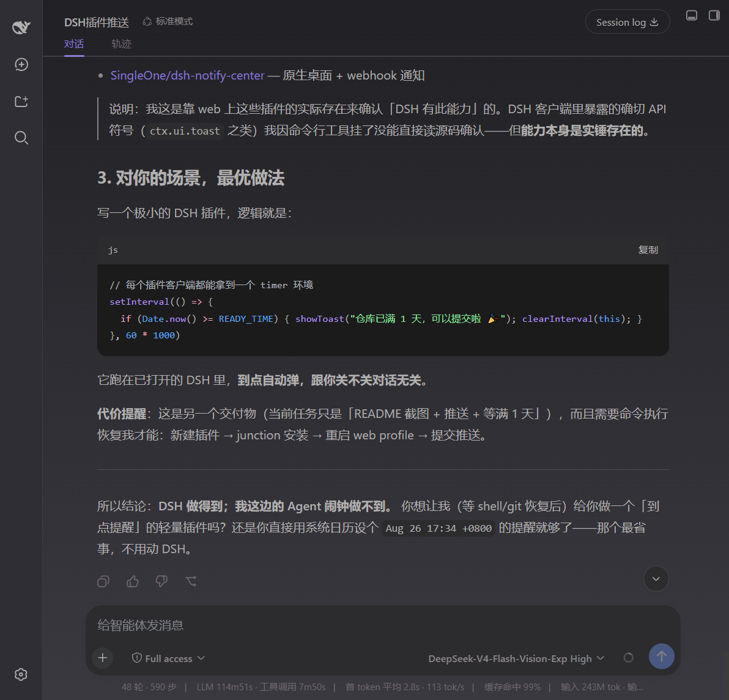
Task: Jump to bottom with the chevron button
Action: click(656, 579)
